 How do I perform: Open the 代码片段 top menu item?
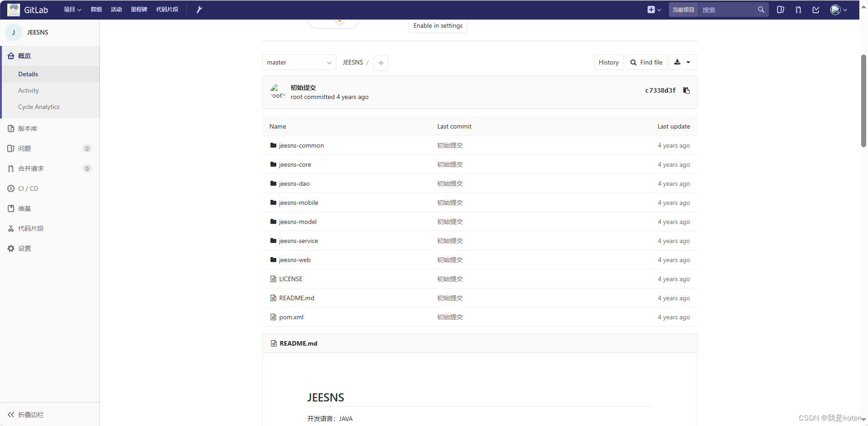pos(167,10)
